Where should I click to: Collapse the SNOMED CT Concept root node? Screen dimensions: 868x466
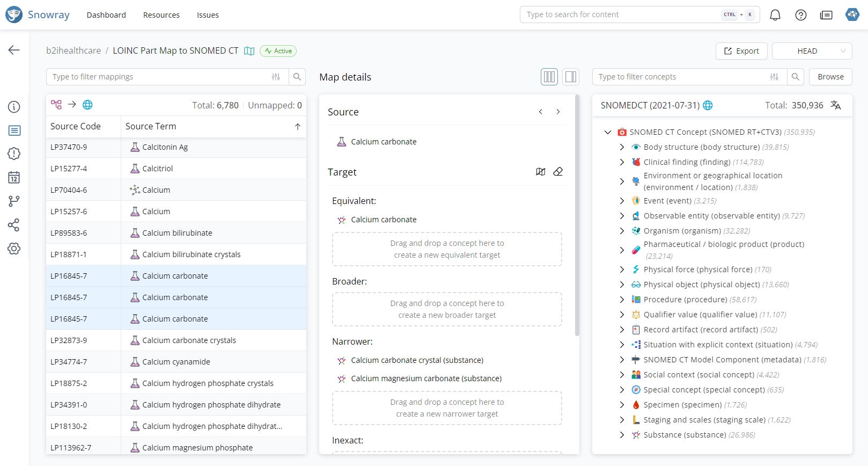coord(608,132)
